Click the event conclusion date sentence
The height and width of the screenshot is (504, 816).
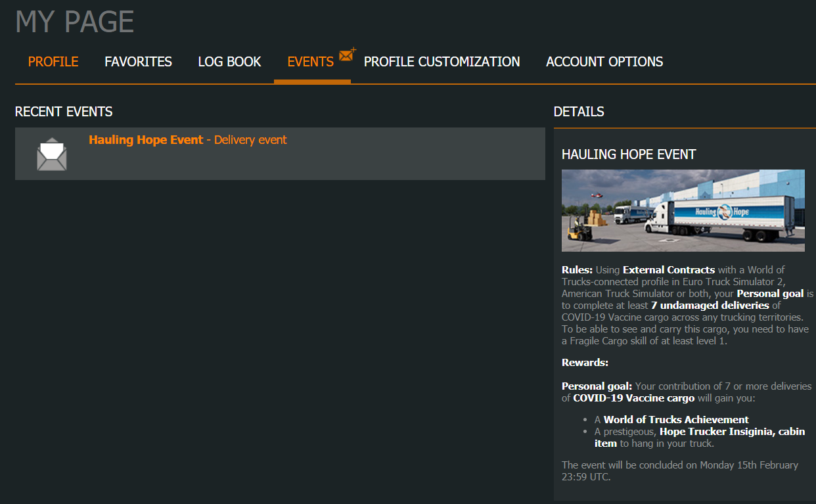point(680,471)
